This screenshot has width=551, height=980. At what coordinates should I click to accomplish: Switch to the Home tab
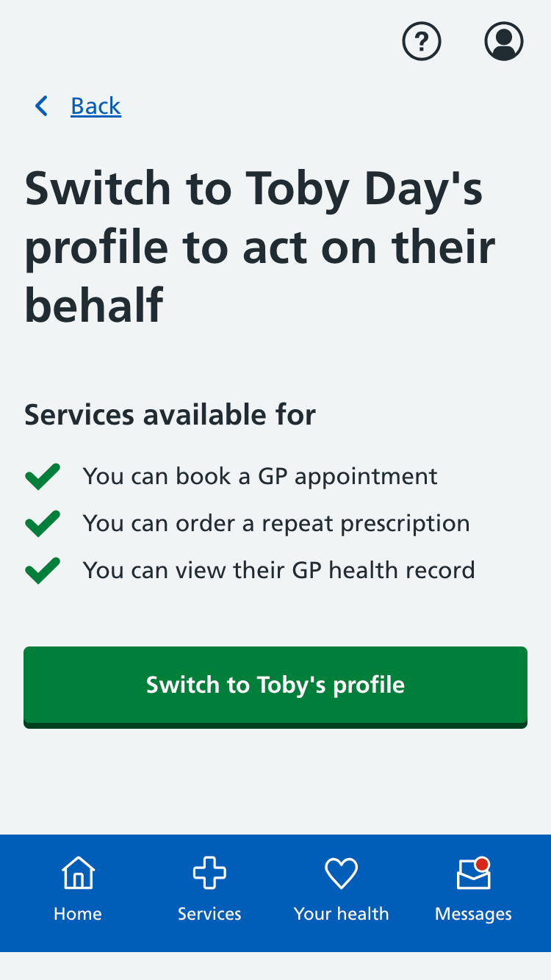click(x=77, y=889)
